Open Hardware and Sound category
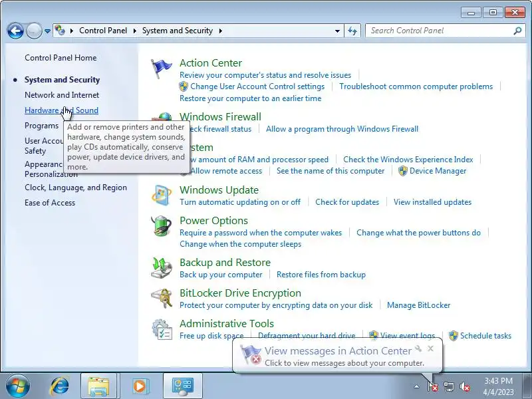Screen dimensions: 532x399 (x=61, y=110)
